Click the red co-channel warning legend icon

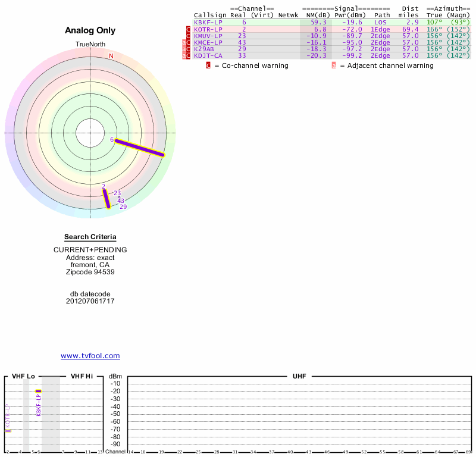click(208, 65)
